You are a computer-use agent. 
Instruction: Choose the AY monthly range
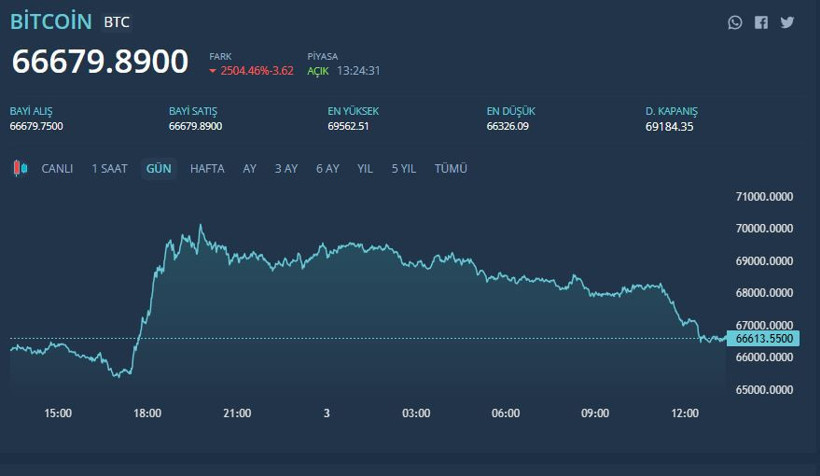pyautogui.click(x=249, y=169)
